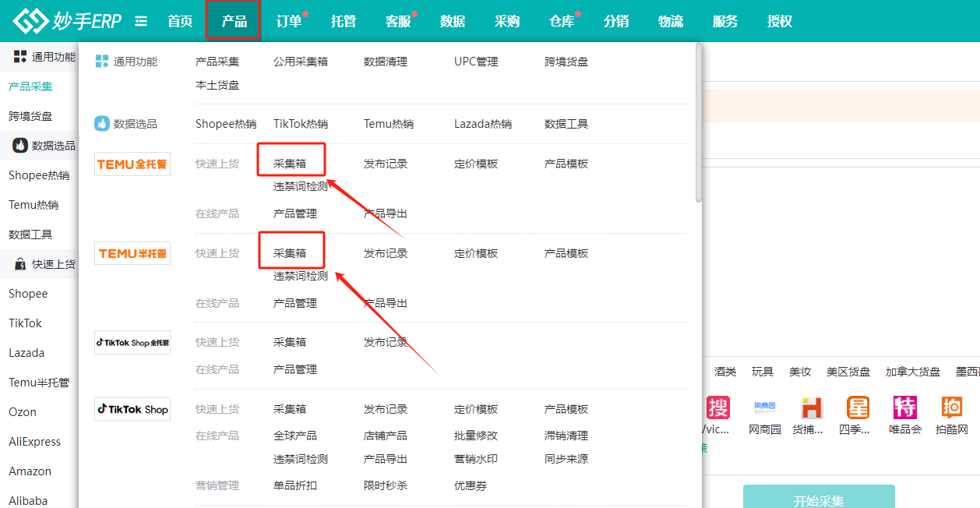980x508 pixels.
Task: Click the 妙手ERP logo
Action: pyautogui.click(x=67, y=21)
